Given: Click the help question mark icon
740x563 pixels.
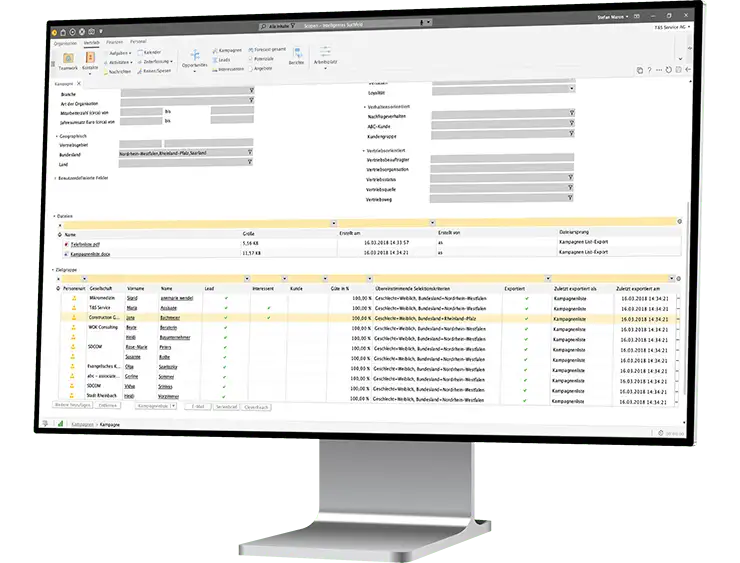Looking at the screenshot, I should tap(649, 70).
